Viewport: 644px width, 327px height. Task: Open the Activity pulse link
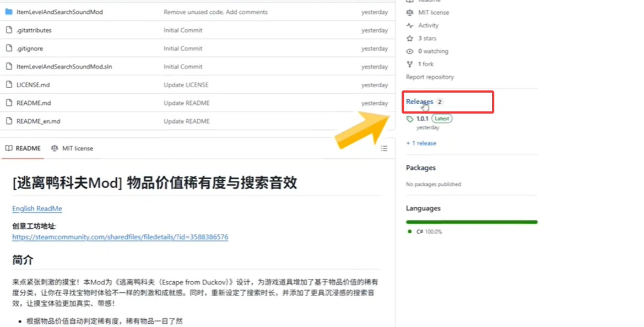tap(428, 25)
